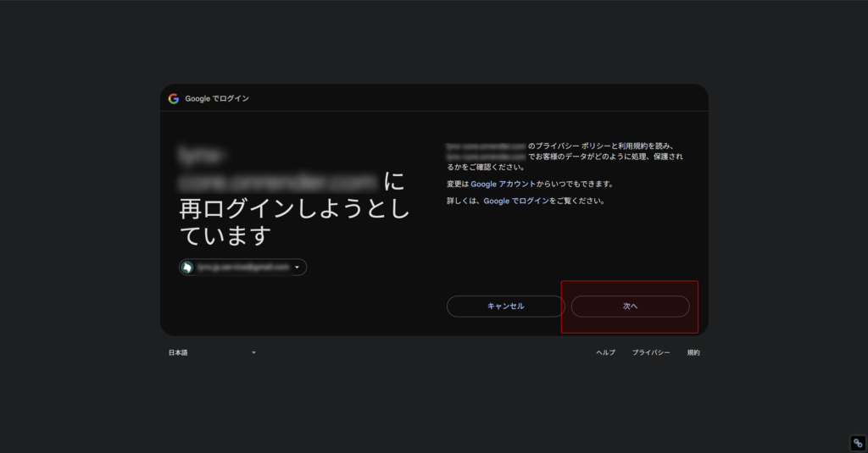This screenshot has height=453, width=868.
Task: Click the プライバシー ポリシー text in the paragraph
Action: (567, 146)
